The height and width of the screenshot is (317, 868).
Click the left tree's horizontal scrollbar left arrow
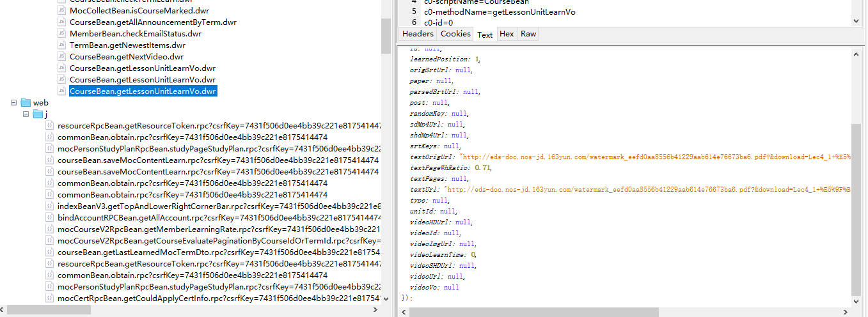(x=3, y=310)
